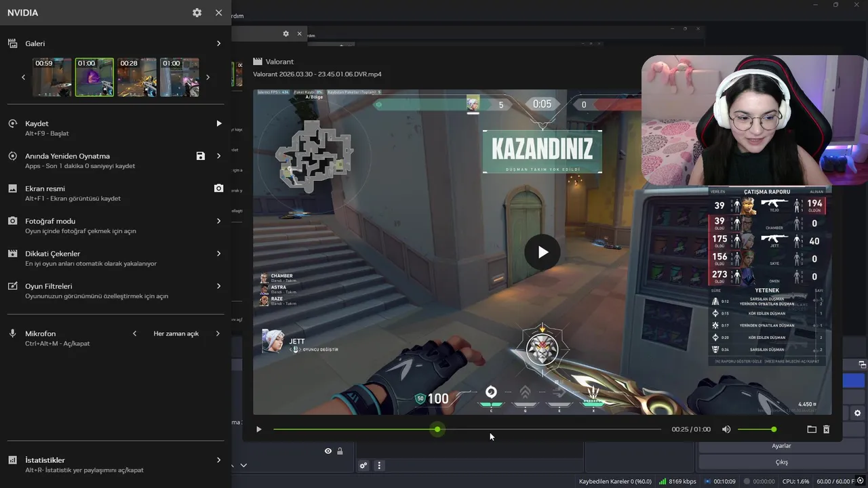Open settings in background overlay tab
The width and height of the screenshot is (868, 488).
click(285, 34)
